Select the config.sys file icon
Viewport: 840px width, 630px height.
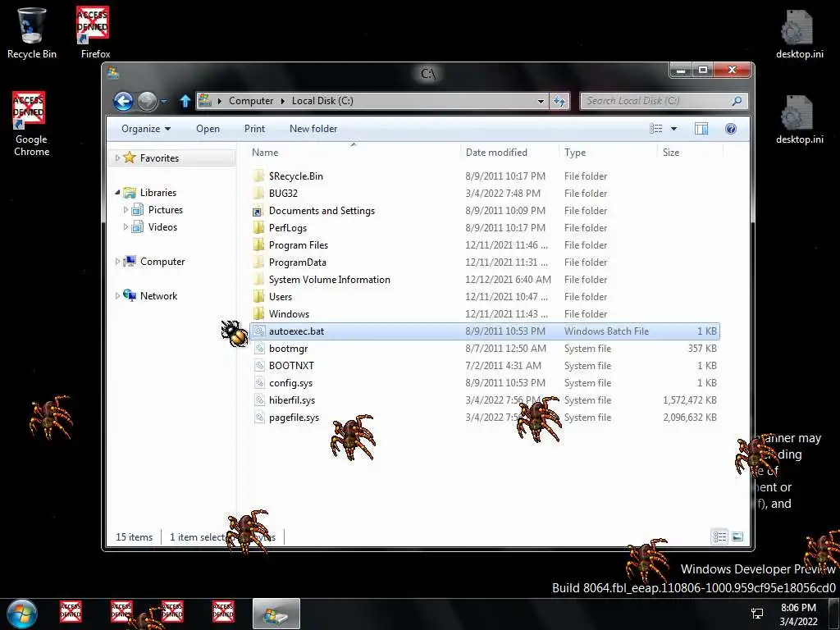259,382
